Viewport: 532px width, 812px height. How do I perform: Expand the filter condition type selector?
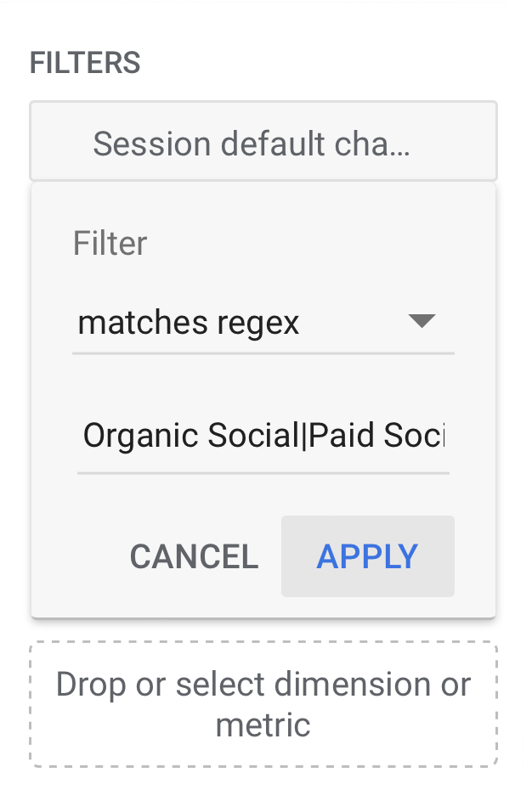click(263, 324)
